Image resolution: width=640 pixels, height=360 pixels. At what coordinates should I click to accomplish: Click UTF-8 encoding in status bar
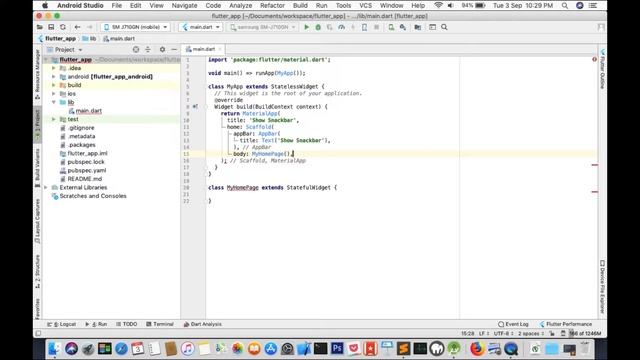[503, 333]
